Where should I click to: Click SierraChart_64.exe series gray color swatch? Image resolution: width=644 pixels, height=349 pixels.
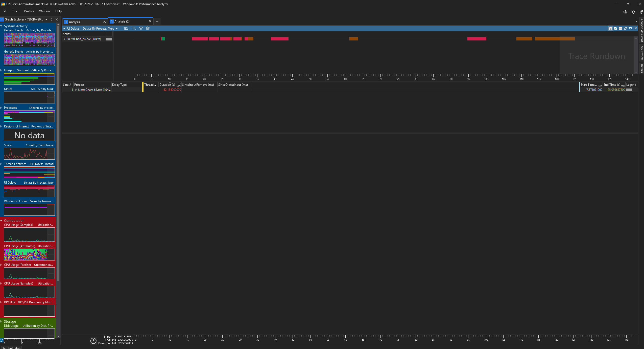click(x=109, y=39)
